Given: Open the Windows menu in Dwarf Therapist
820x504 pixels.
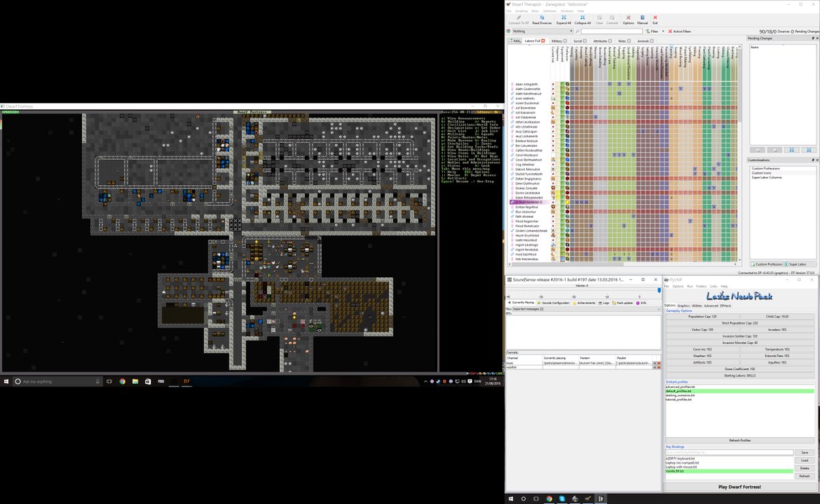Looking at the screenshot, I should (x=567, y=11).
